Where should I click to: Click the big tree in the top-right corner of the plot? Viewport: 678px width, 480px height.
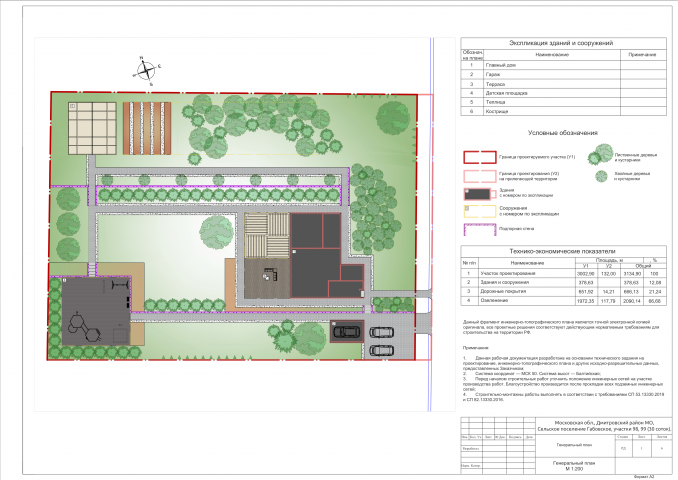click(x=393, y=118)
